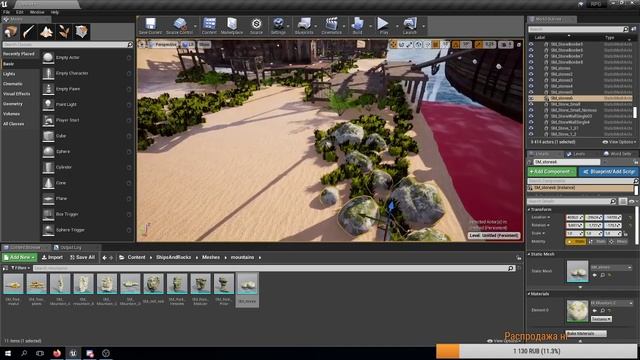This screenshot has height=360, width=640.
Task: Select the Visual Effects category
Action: tap(16, 94)
